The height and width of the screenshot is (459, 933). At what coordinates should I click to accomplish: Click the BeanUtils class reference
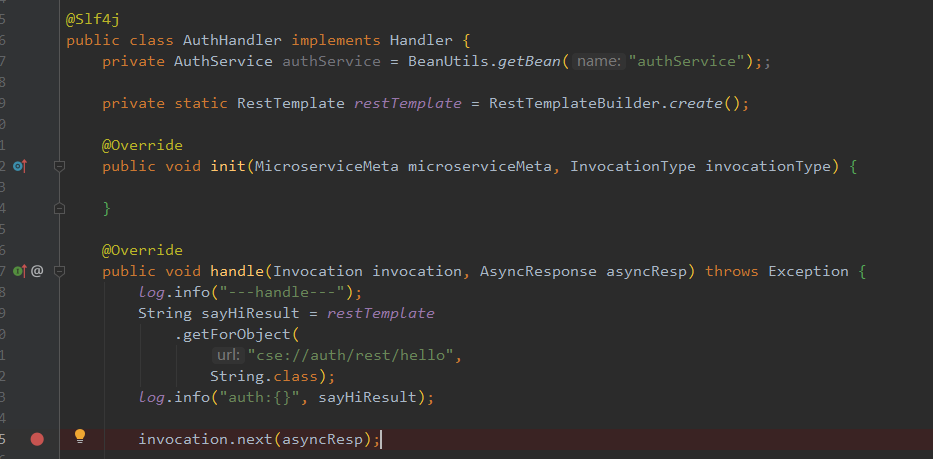tap(448, 61)
